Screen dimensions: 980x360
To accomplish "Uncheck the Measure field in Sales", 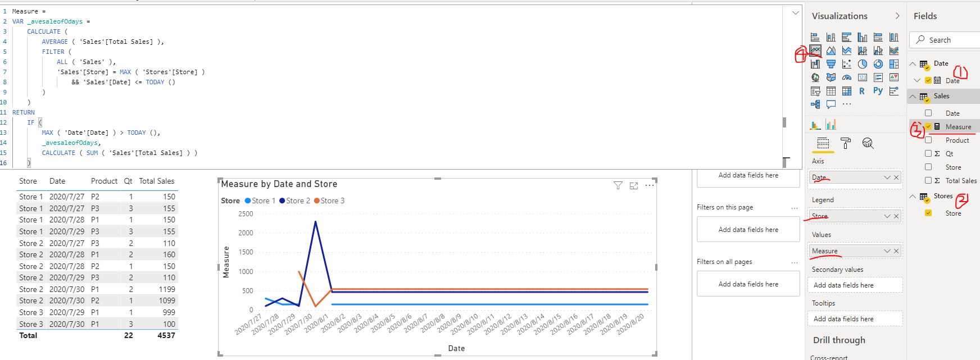I will coord(928,126).
